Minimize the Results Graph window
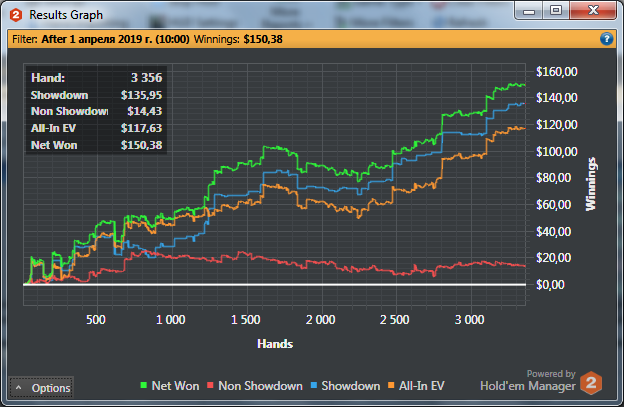Image resolution: width=624 pixels, height=409 pixels. pyautogui.click(x=529, y=11)
